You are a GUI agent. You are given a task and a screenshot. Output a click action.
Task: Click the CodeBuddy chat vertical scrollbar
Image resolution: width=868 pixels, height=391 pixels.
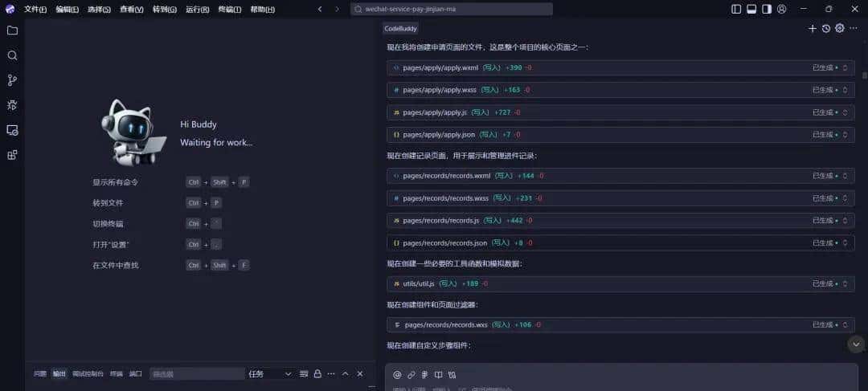[864, 75]
